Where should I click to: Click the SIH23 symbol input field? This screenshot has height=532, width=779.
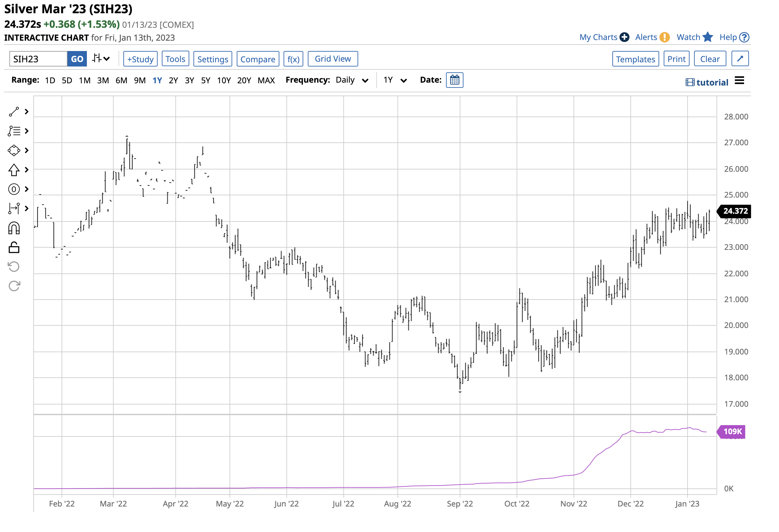point(38,59)
